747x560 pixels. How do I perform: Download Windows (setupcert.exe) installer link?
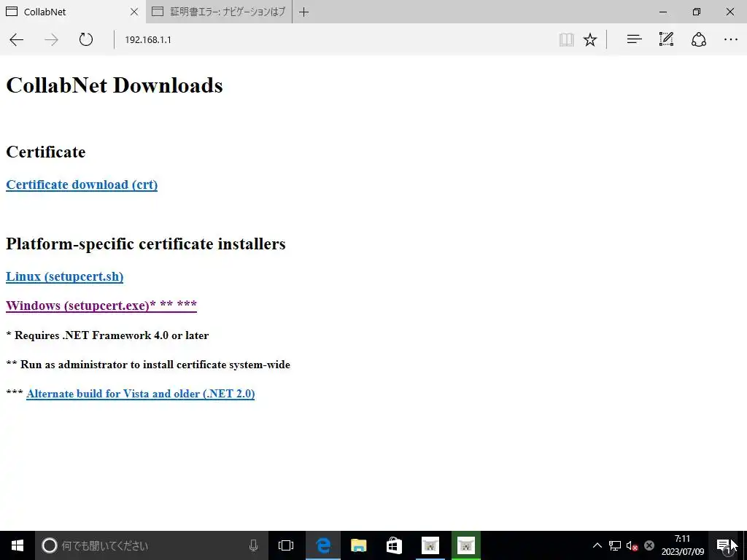101,306
